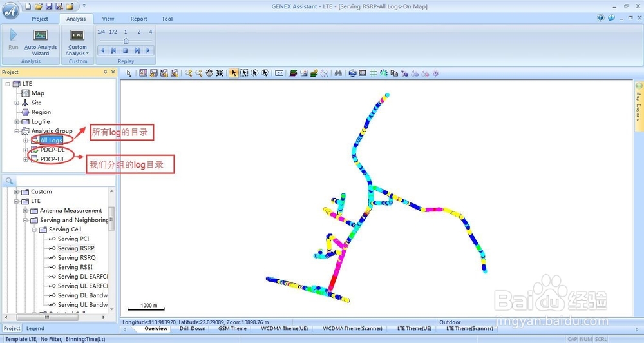The height and width of the screenshot is (343, 644).
Task: Pin the Project panel
Action: pyautogui.click(x=105, y=72)
